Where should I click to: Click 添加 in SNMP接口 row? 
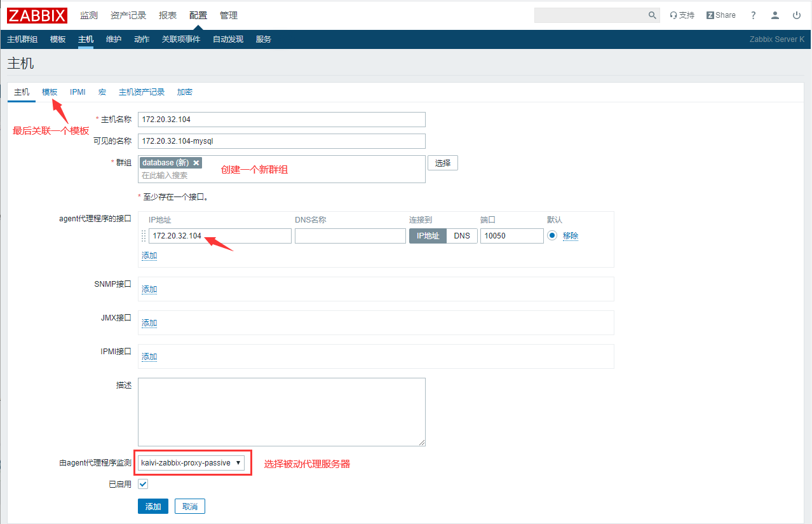coord(149,289)
